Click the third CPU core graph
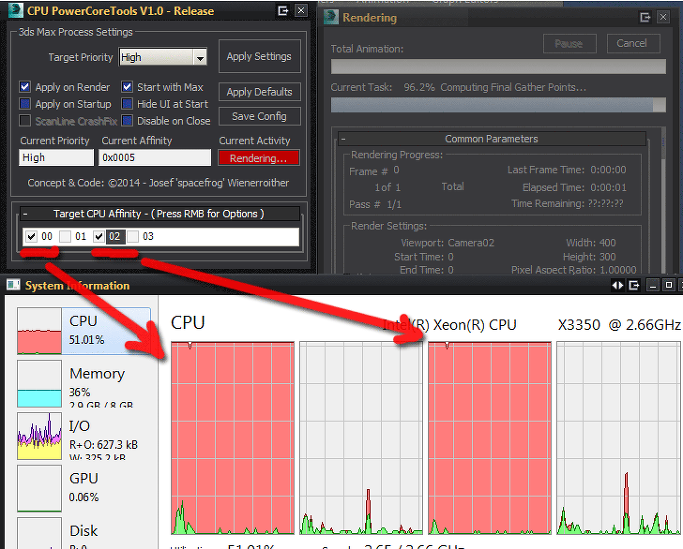 click(x=490, y=438)
